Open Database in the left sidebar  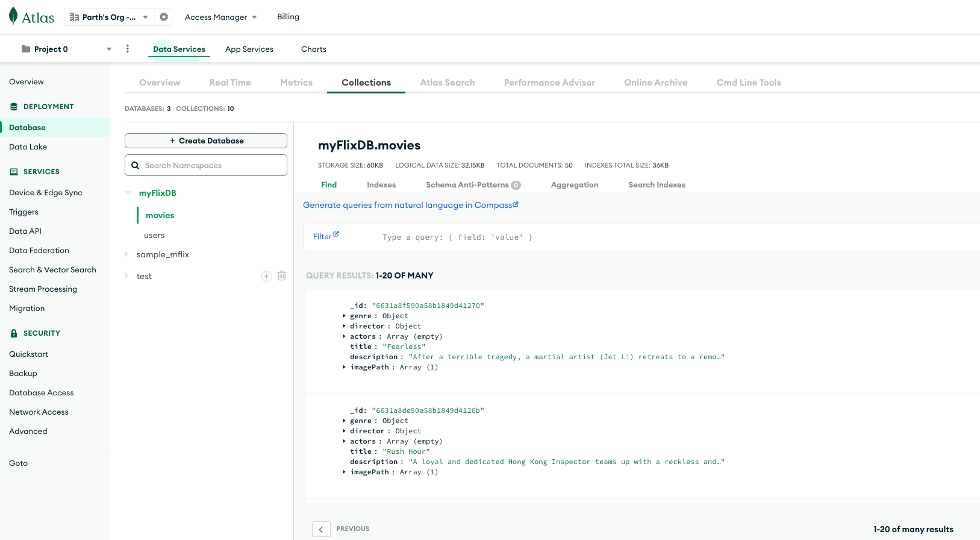coord(27,128)
